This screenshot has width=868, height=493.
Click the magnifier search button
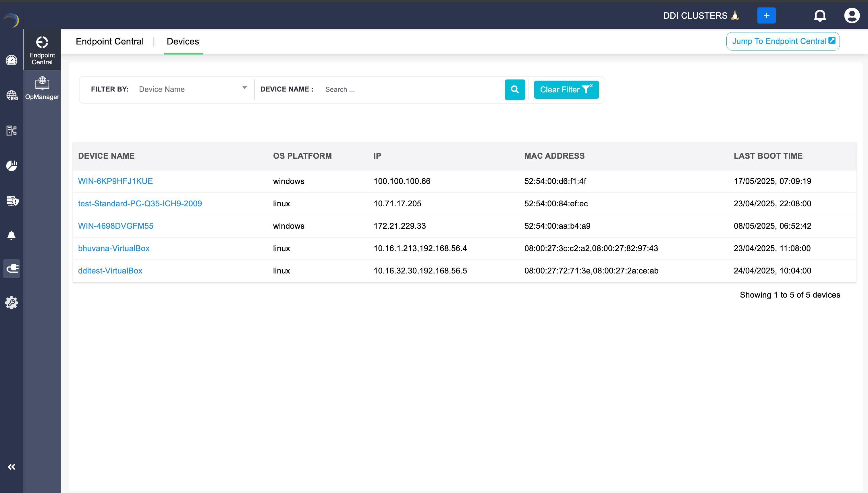coord(515,90)
